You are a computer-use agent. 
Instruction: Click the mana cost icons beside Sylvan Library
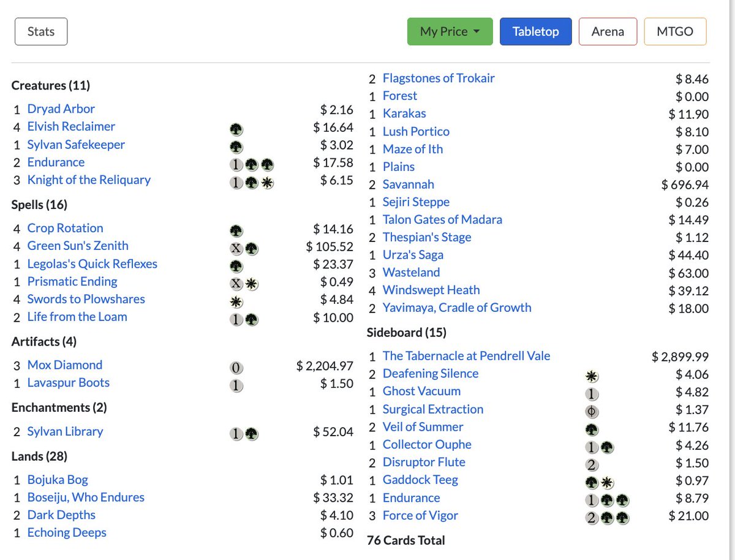[x=244, y=434]
